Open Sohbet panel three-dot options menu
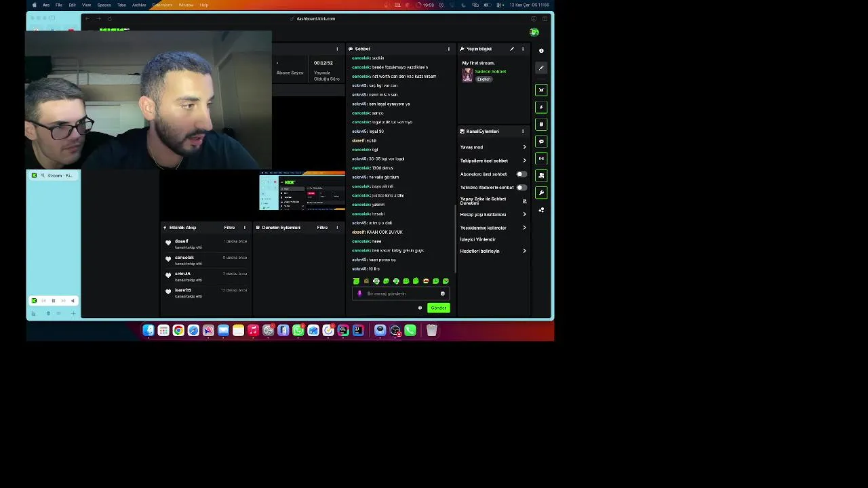 pyautogui.click(x=448, y=49)
